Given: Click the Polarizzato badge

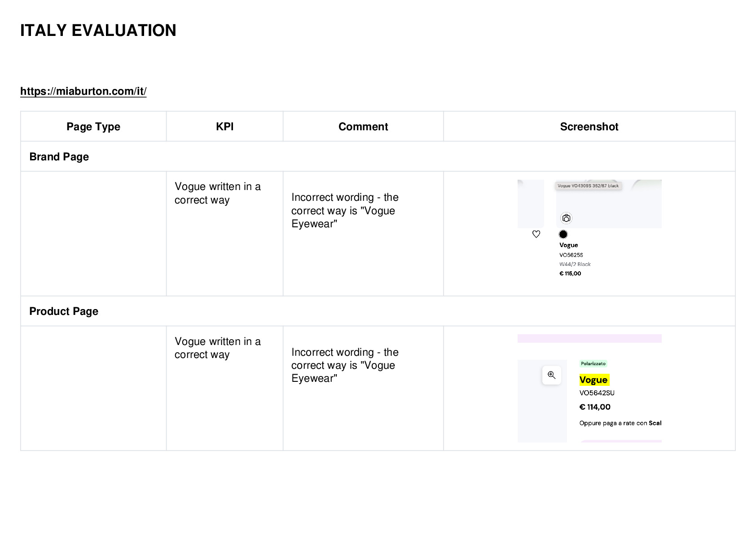Looking at the screenshot, I should tap(593, 364).
